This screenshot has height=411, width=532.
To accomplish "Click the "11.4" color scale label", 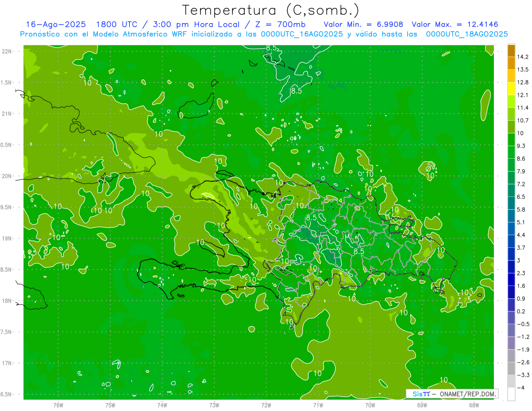I will point(524,108).
